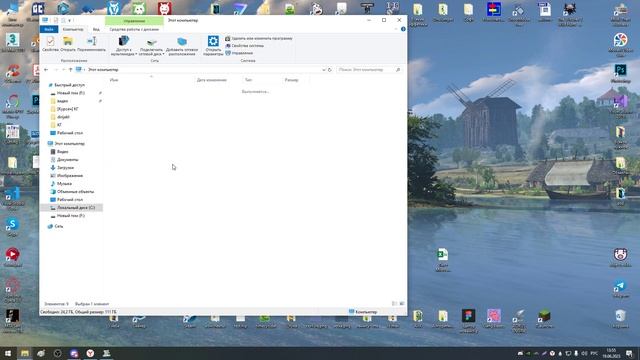
Task: Expand the address bar history dropdown
Action: (324, 70)
